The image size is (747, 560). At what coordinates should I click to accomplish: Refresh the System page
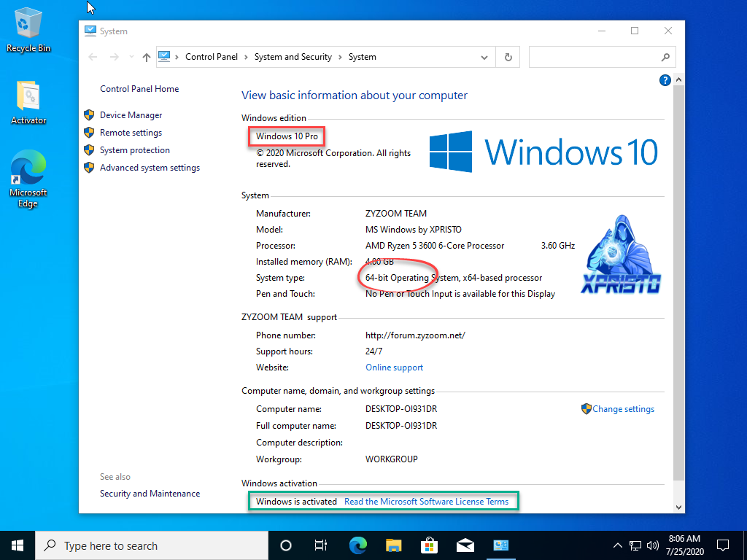[508, 57]
